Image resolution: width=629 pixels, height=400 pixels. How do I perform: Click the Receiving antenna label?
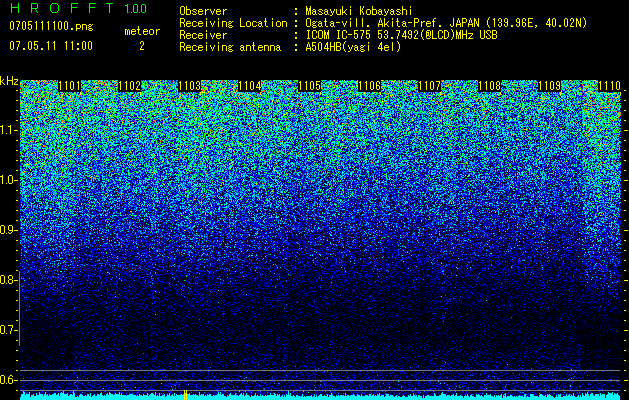tap(230, 47)
